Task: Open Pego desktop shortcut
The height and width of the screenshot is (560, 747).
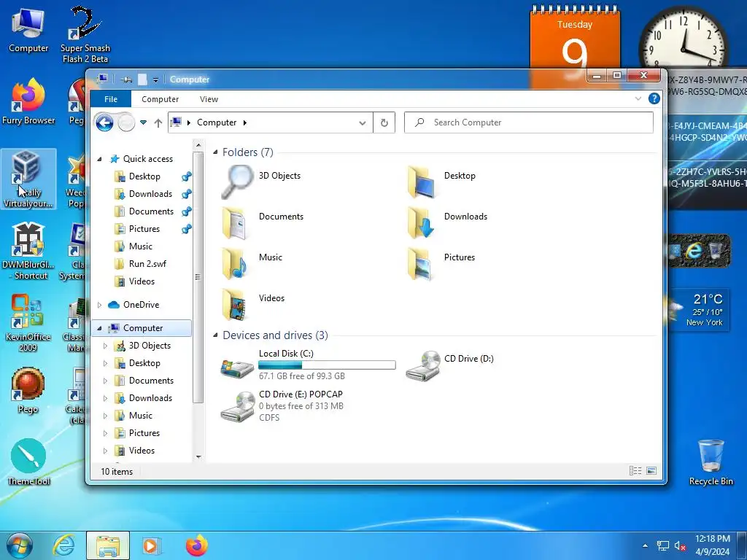Action: (x=28, y=391)
